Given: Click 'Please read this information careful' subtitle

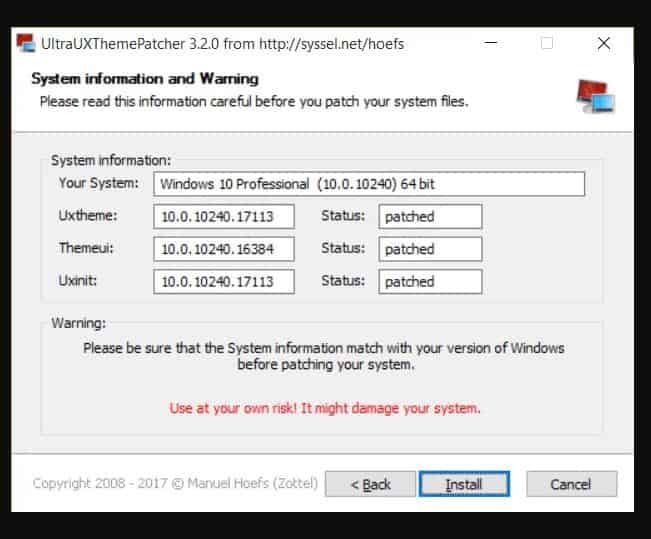Looking at the screenshot, I should tap(254, 102).
